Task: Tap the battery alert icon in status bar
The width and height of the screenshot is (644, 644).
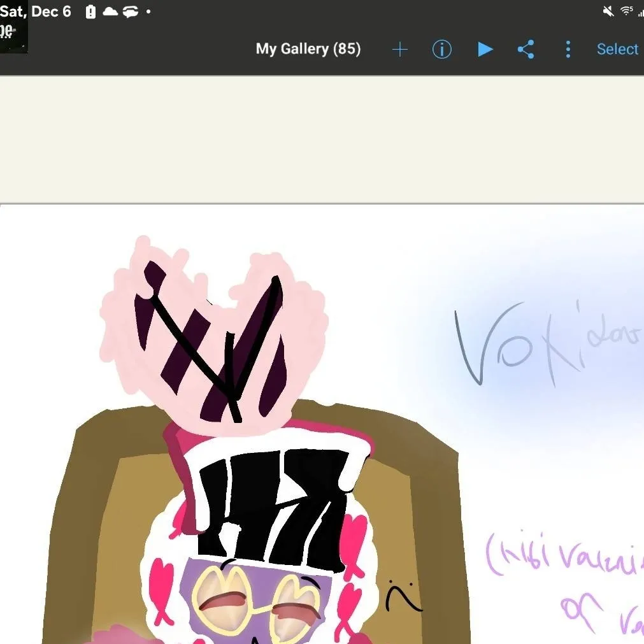Action: pyautogui.click(x=90, y=12)
